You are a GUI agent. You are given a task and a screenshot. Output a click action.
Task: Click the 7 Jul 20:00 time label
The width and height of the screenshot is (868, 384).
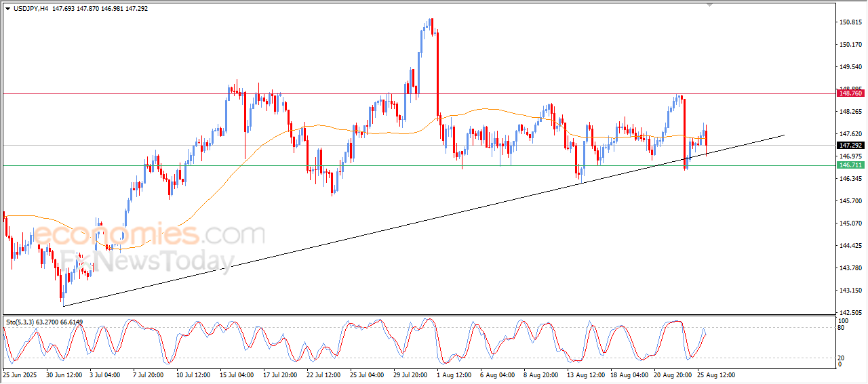(149, 375)
